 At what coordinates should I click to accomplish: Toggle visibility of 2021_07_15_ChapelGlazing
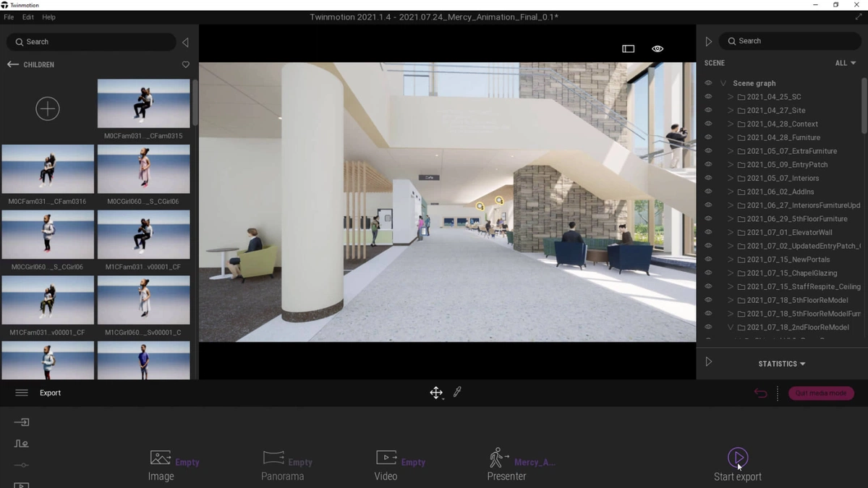click(708, 273)
